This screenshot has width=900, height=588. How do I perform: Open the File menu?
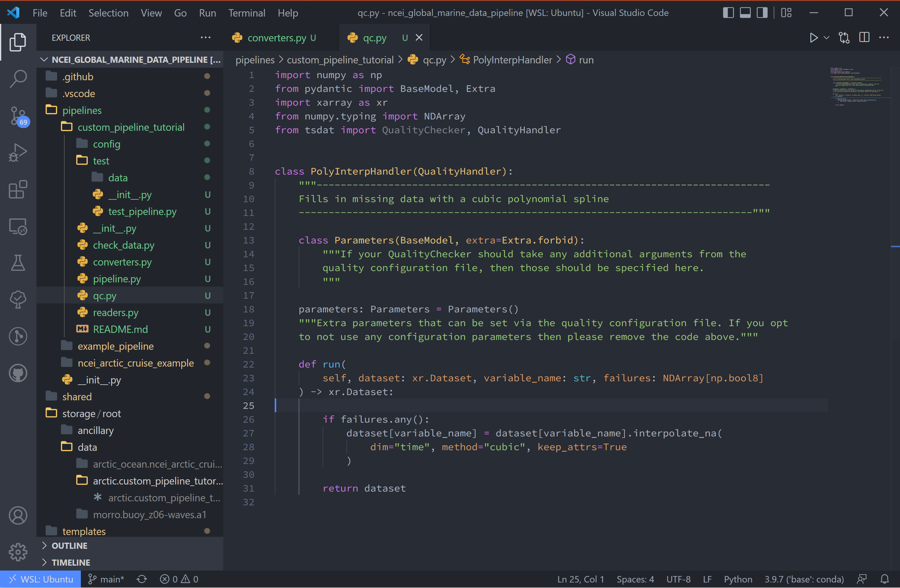pos(40,13)
